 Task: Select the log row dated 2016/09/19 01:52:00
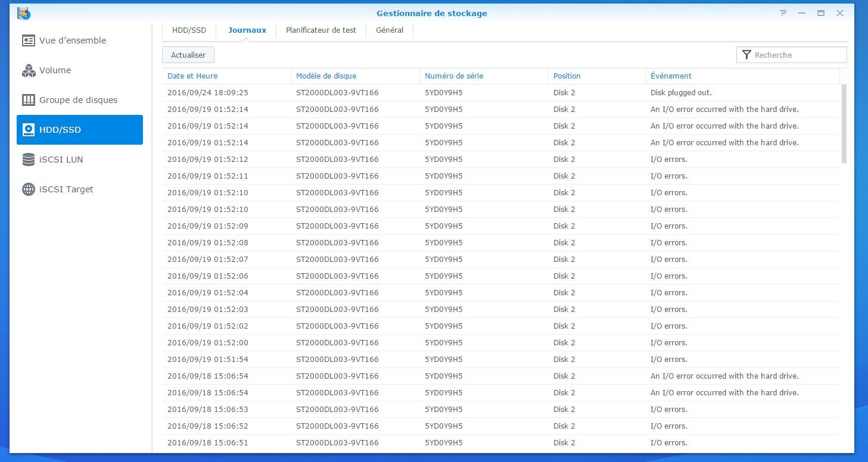point(501,343)
